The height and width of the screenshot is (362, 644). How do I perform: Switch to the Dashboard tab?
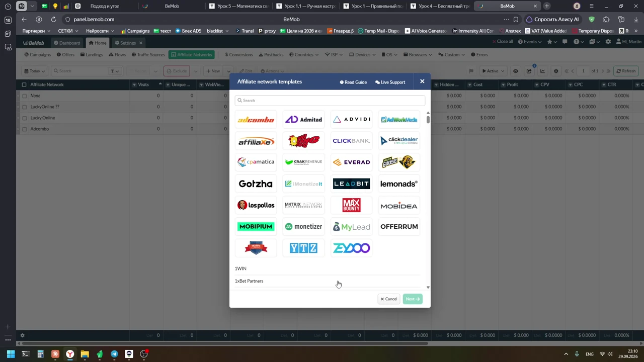(x=67, y=43)
